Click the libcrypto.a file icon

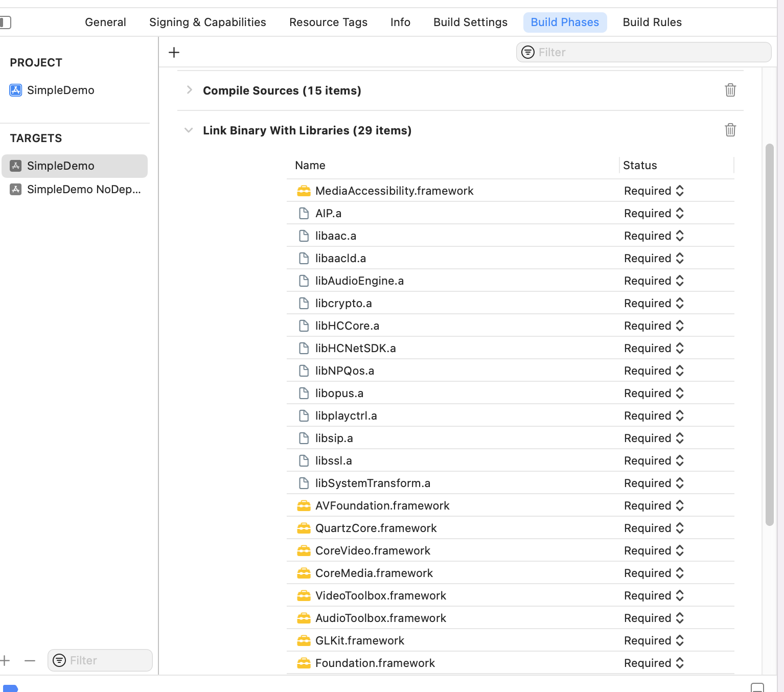[x=304, y=303]
